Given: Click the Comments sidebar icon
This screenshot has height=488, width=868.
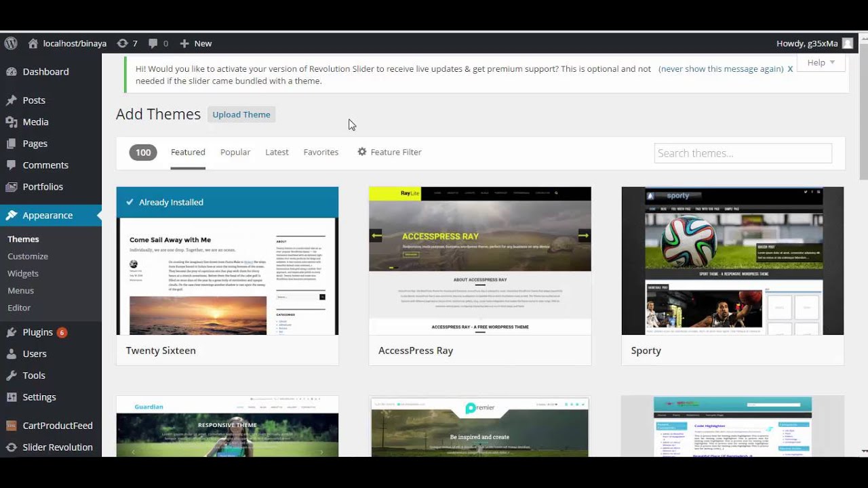Looking at the screenshot, I should coord(11,165).
